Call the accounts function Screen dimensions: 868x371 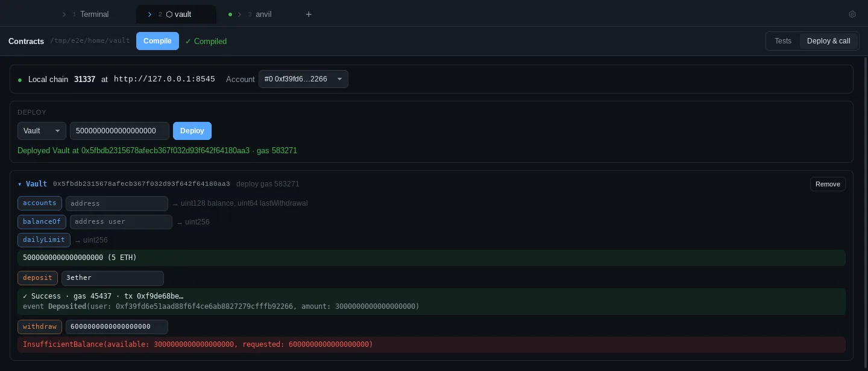click(x=40, y=203)
